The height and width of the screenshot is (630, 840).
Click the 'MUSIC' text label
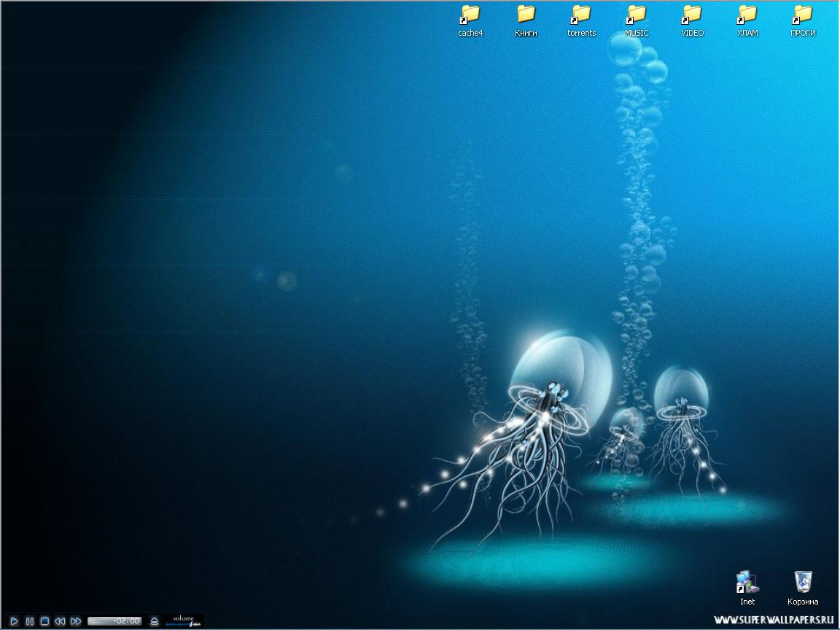(x=637, y=33)
